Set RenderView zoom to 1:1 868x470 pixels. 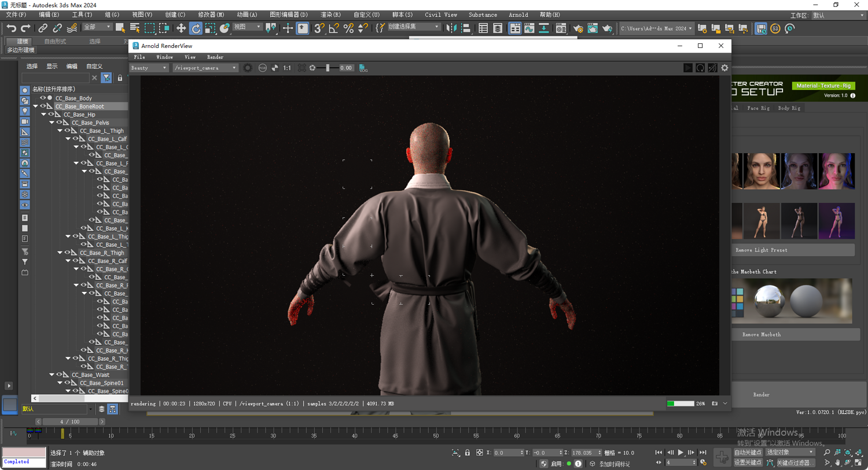287,68
